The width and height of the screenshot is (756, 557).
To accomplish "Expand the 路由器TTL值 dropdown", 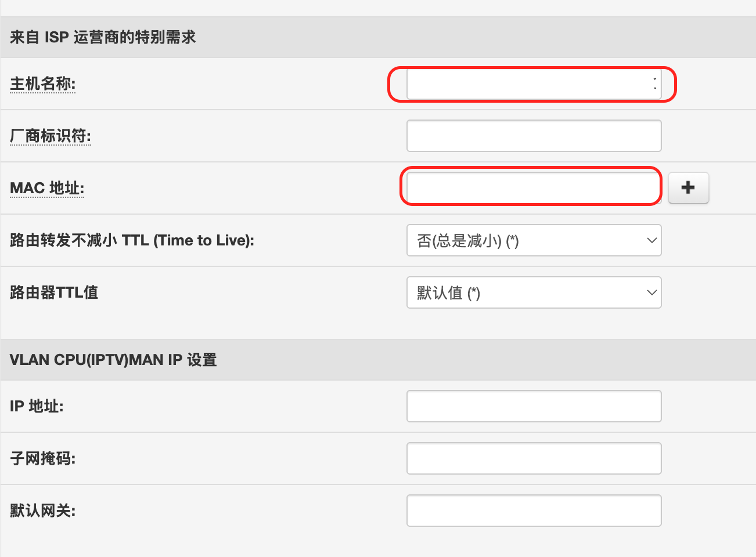I will [534, 292].
